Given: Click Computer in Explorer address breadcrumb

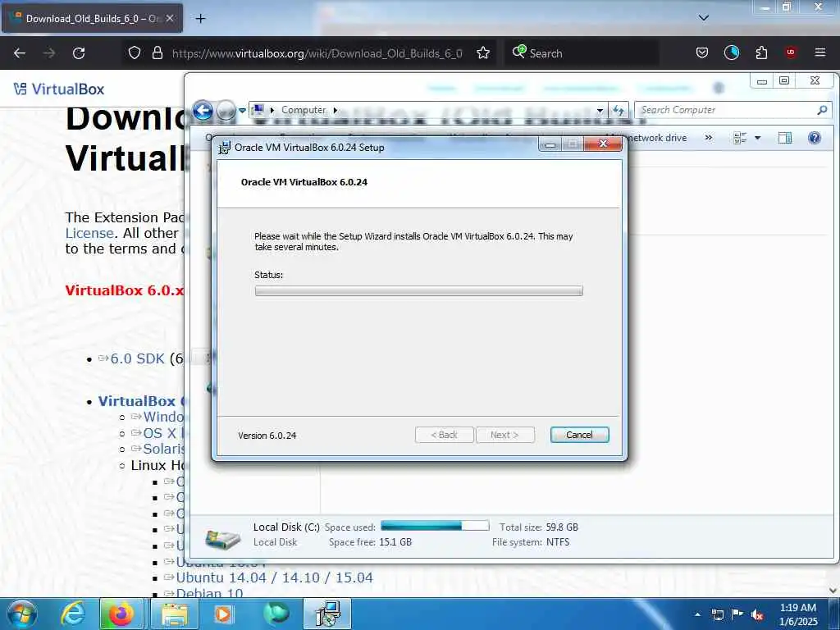Looking at the screenshot, I should coord(304,110).
